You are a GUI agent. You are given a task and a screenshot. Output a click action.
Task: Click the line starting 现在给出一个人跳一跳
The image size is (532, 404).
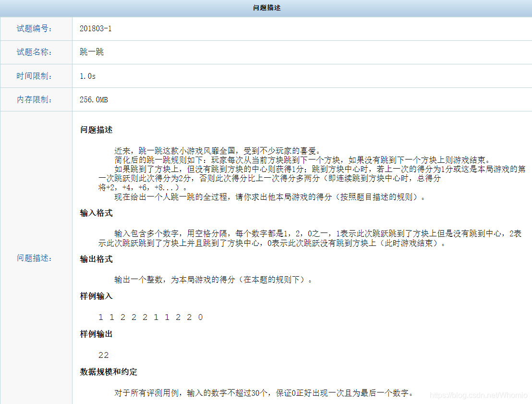pos(270,197)
